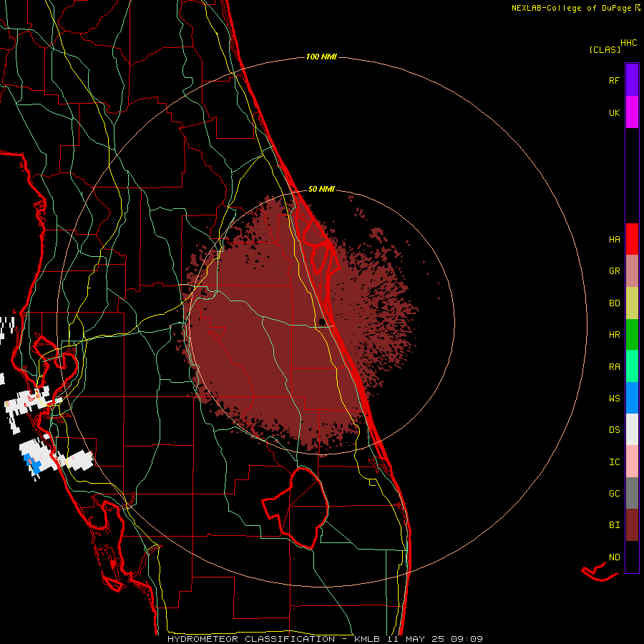Select the BD yellow legend swatch
644x644 pixels.
[632, 303]
